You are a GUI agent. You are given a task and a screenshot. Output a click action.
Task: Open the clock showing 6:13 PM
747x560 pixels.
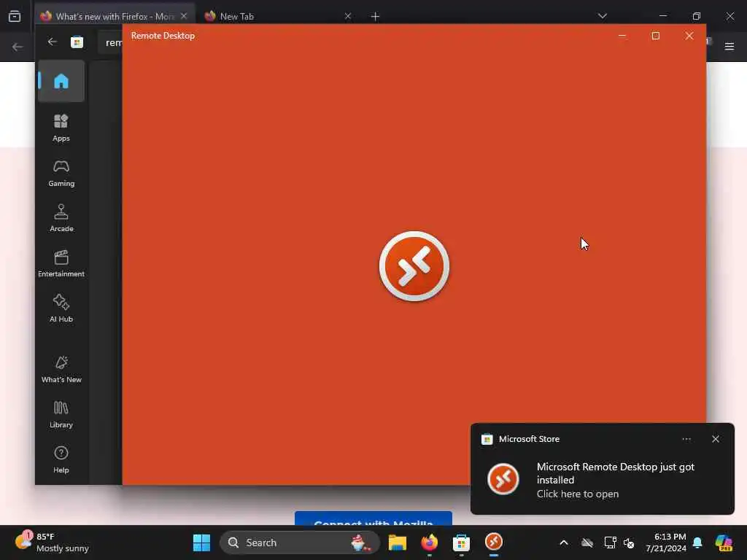click(666, 542)
